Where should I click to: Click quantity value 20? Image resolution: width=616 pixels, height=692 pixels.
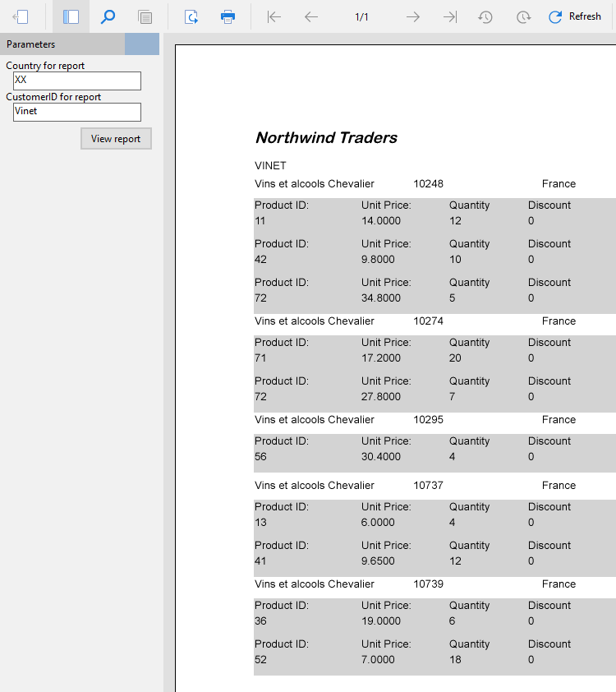455,358
